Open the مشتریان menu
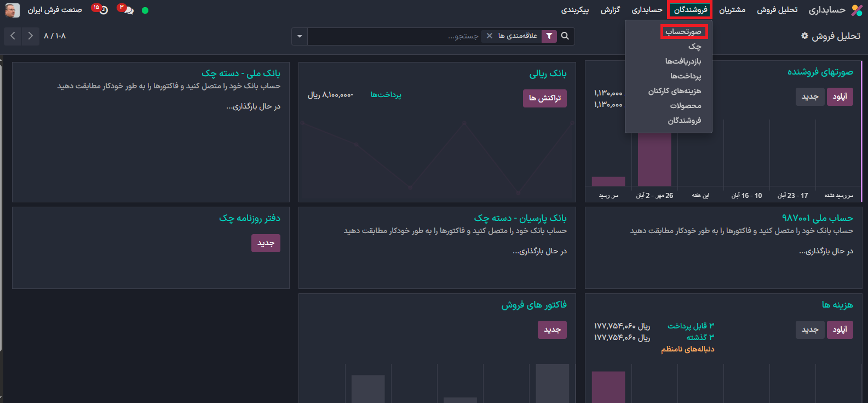This screenshot has height=403, width=868. pos(732,10)
